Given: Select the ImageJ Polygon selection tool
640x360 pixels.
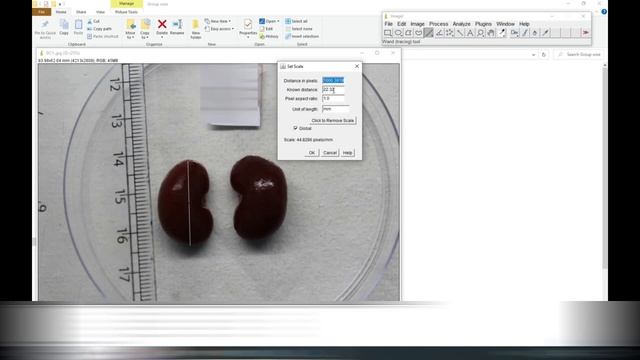Looking at the screenshot, I should 408,33.
